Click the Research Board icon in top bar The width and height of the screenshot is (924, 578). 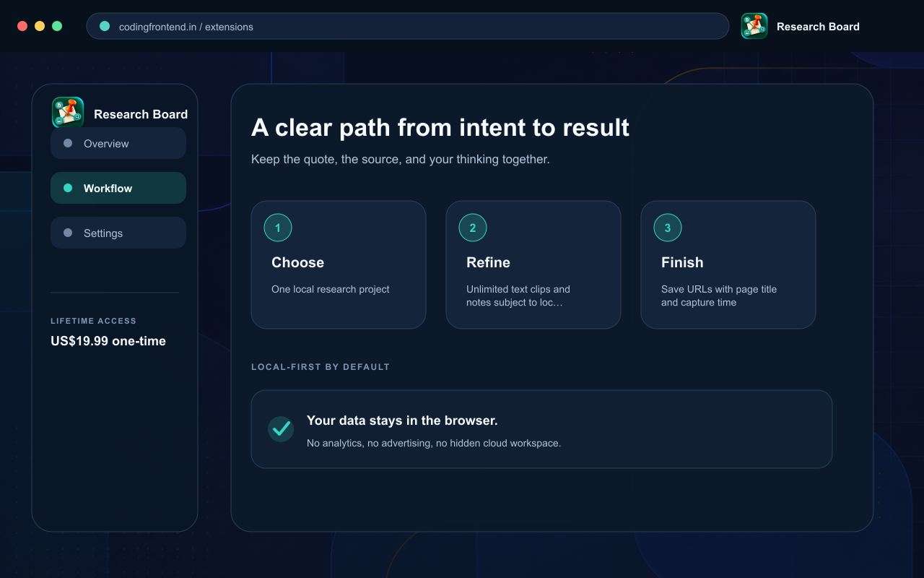[754, 26]
